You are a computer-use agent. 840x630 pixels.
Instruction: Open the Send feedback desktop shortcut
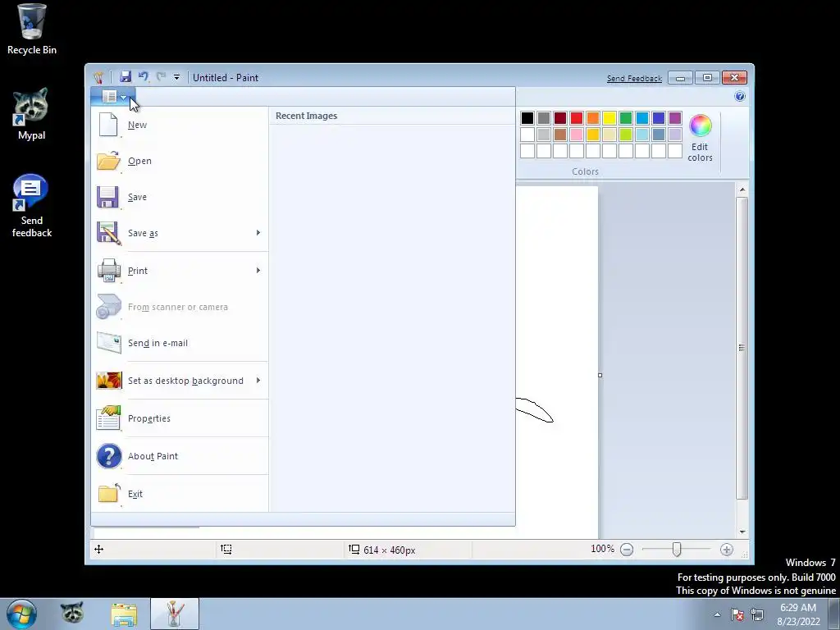[x=32, y=206]
